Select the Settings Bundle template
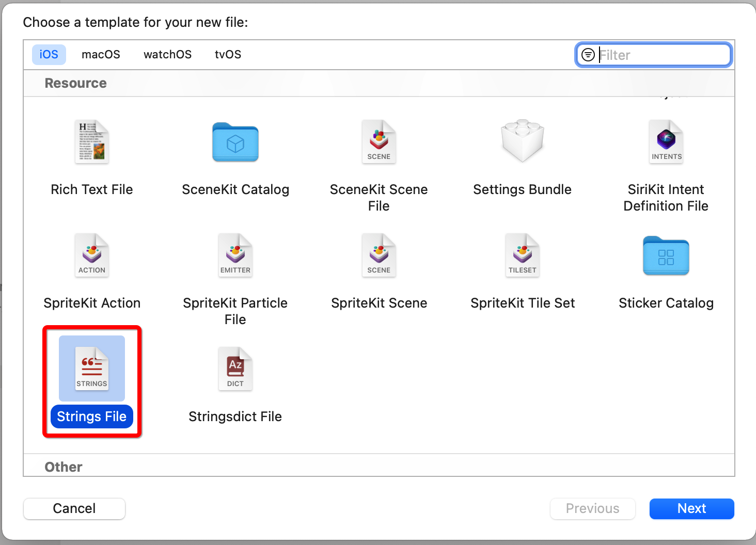756x545 pixels. [x=522, y=155]
